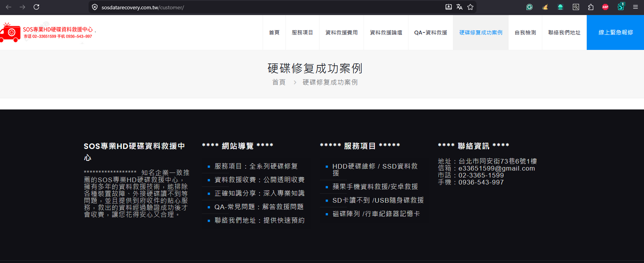Viewport: 644px width, 263px height.
Task: Open the 自我檢測 navigation tab
Action: pos(525,32)
